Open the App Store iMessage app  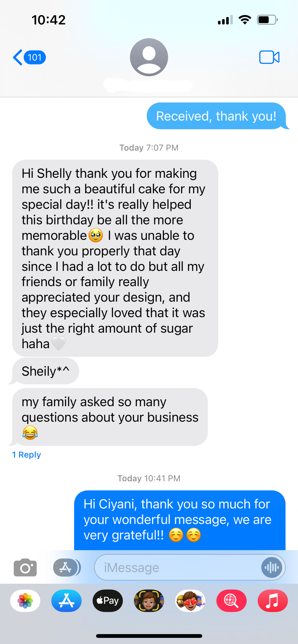(66, 601)
